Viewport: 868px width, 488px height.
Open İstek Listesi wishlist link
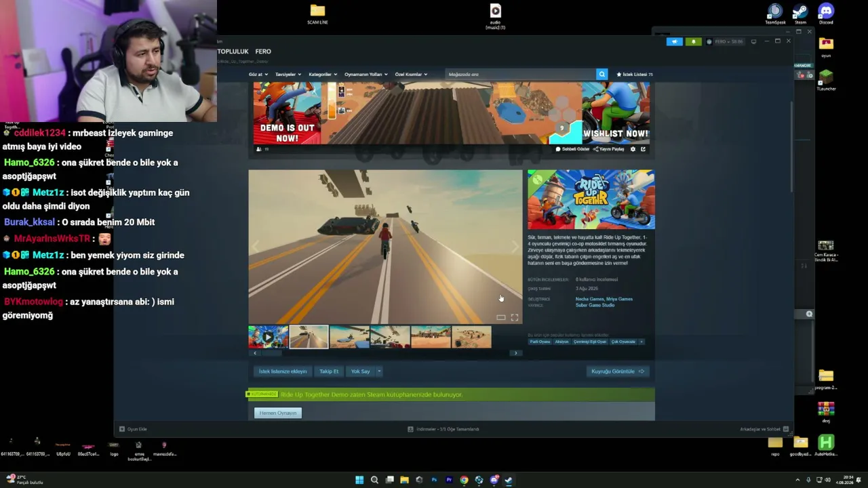pos(635,75)
